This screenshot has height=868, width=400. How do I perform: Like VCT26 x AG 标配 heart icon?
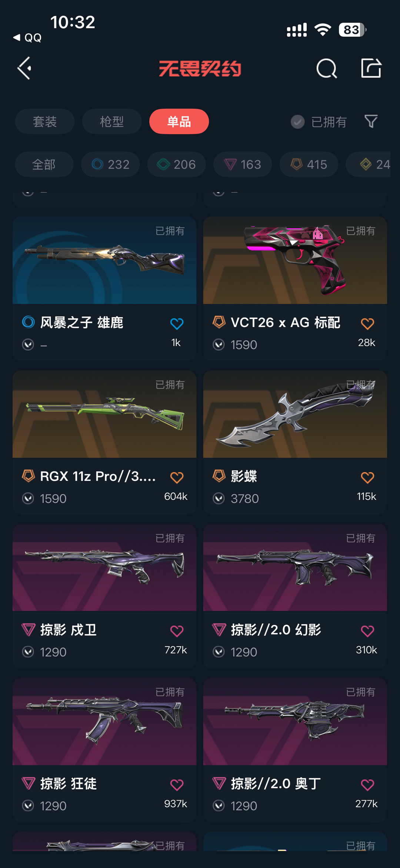pos(367,324)
